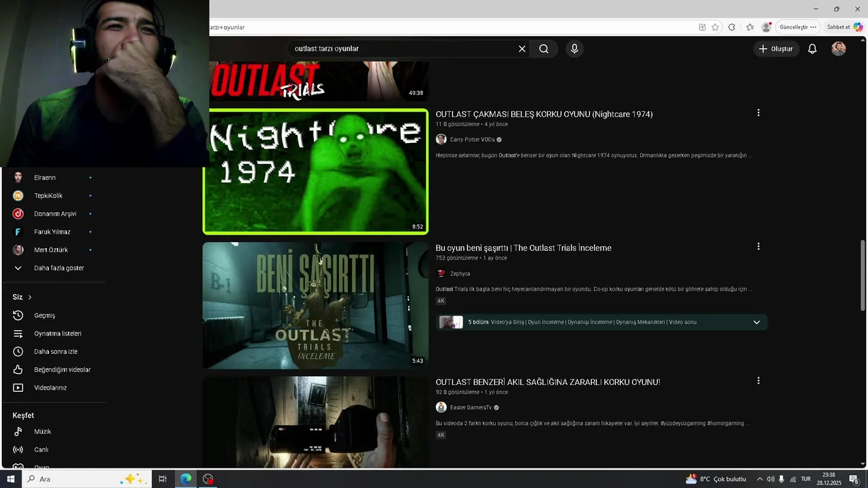
Task: Open the Outlast Trials 49:38 thumbnail
Action: 319,81
